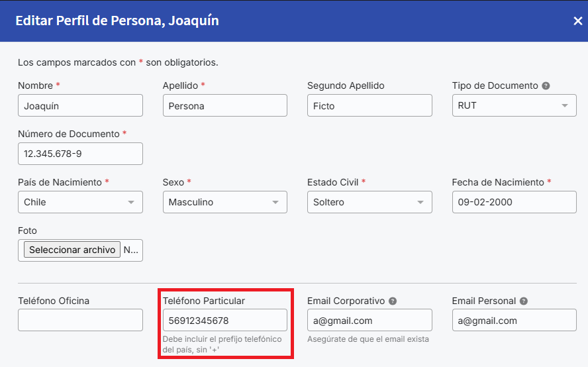588x367 pixels.
Task: Focus the Teléfono Particular input
Action: click(224, 320)
